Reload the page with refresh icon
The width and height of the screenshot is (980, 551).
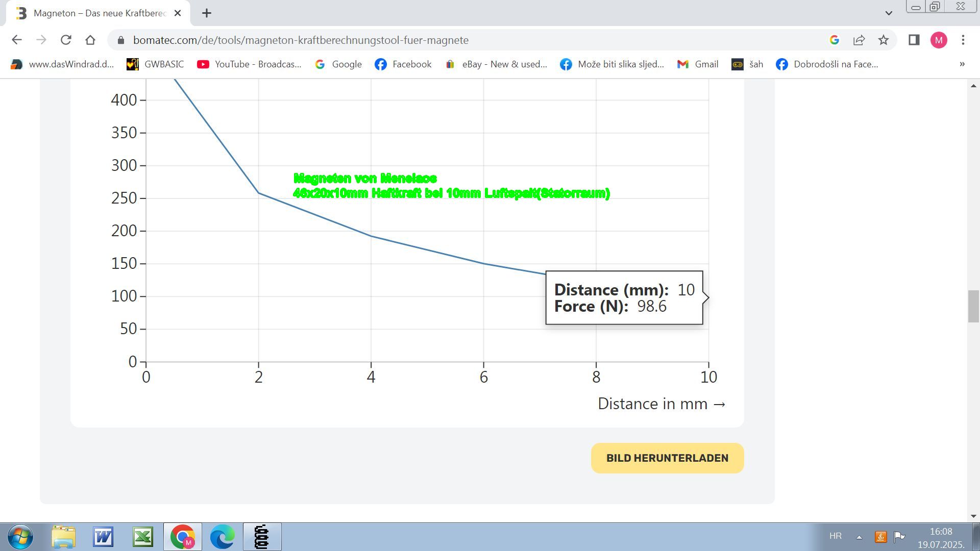tap(66, 40)
